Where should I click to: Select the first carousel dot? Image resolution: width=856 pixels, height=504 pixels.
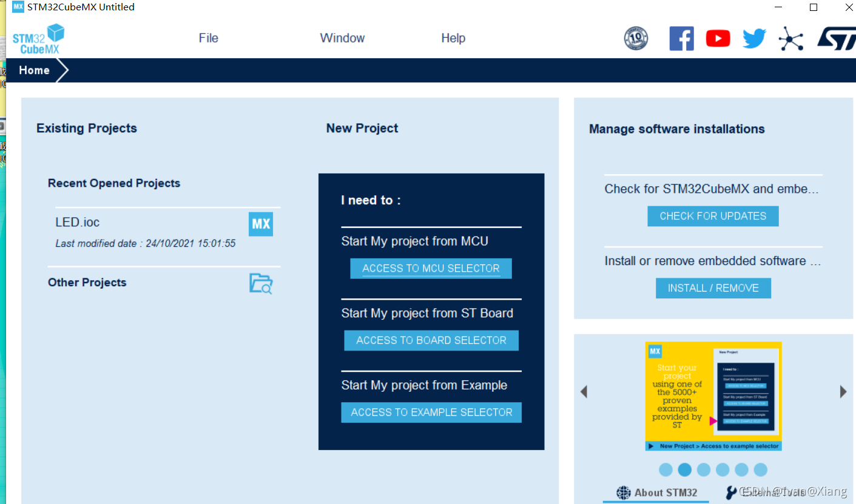pos(666,469)
